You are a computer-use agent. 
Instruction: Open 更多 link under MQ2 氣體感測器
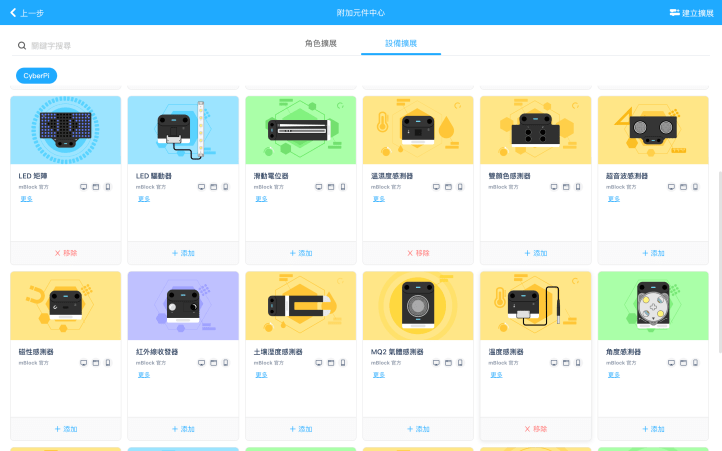coord(379,375)
